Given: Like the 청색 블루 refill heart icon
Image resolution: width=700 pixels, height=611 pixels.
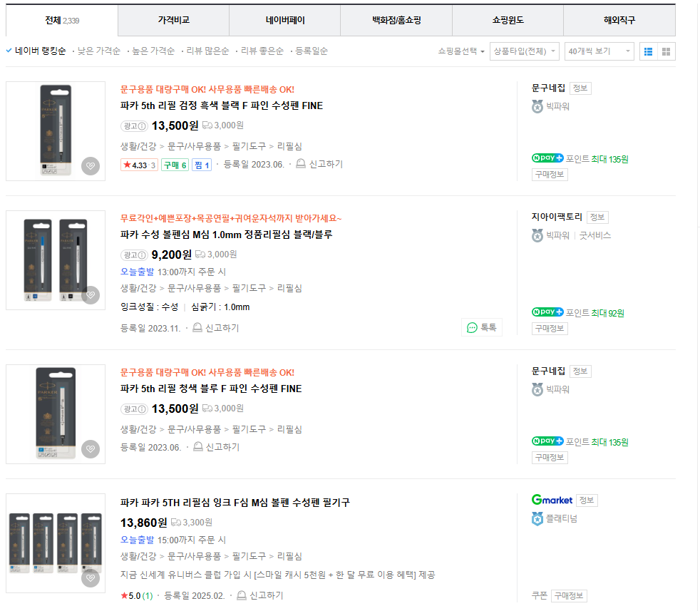Looking at the screenshot, I should click(x=91, y=449).
